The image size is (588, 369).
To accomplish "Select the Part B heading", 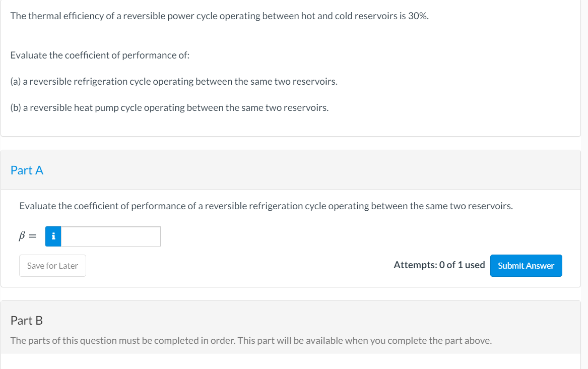I will point(27,321).
